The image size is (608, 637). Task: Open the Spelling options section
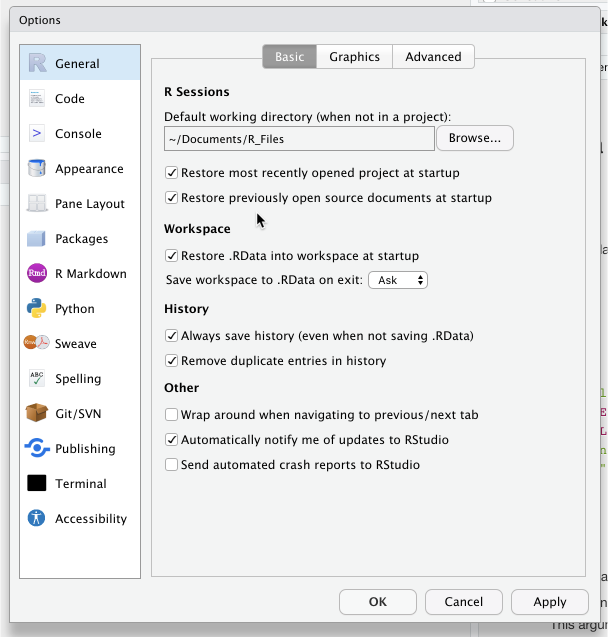coord(80,378)
